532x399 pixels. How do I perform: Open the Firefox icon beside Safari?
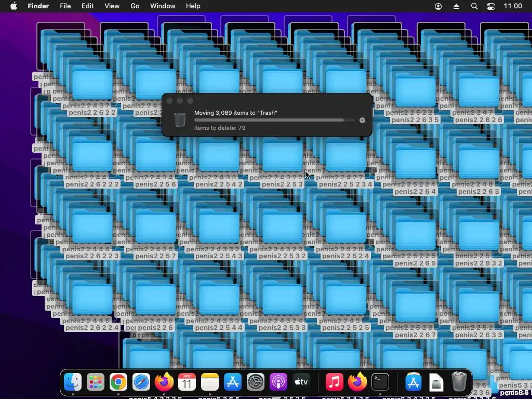click(164, 382)
